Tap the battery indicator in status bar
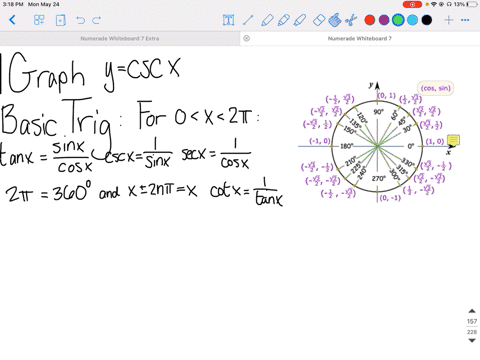 472,4
